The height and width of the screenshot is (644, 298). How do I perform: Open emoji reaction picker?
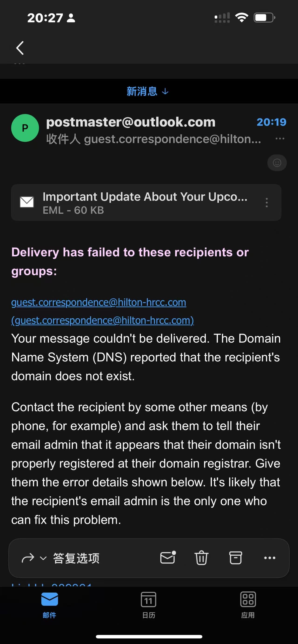[x=277, y=163]
